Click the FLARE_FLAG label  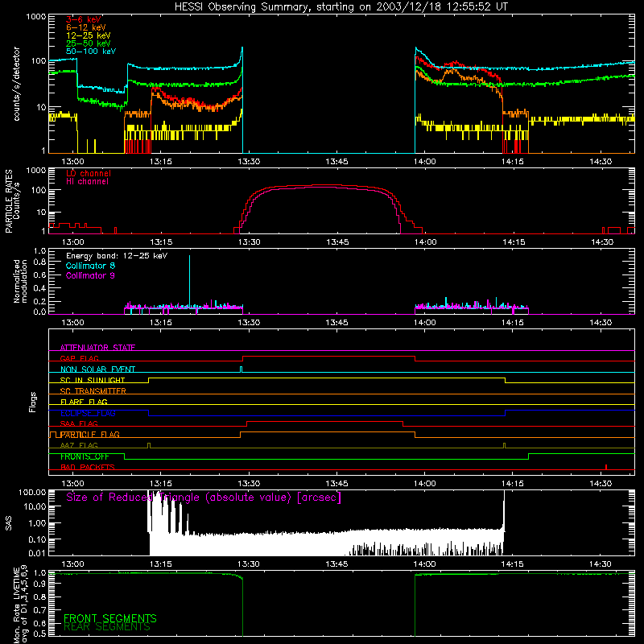click(x=84, y=402)
